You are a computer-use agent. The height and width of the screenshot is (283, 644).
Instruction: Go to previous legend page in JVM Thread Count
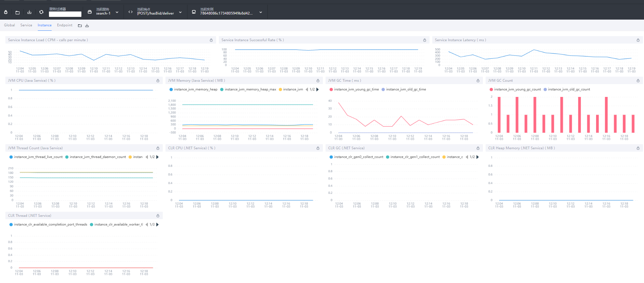click(x=147, y=157)
